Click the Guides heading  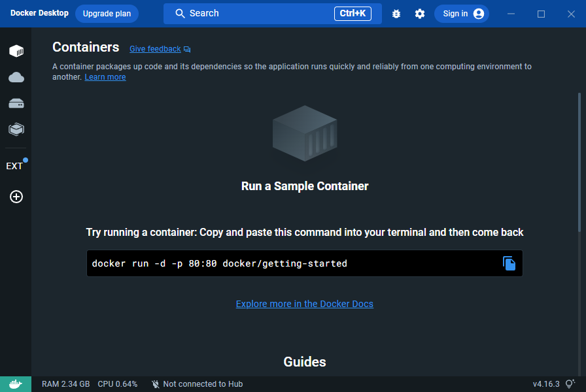(305, 362)
